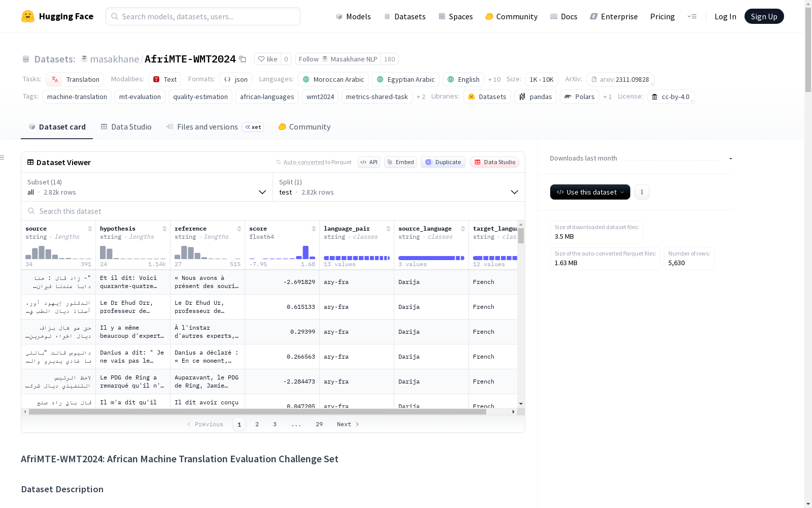This screenshot has width=812, height=508.
Task: Click the vertical table scrollbar thumb
Action: click(x=521, y=236)
